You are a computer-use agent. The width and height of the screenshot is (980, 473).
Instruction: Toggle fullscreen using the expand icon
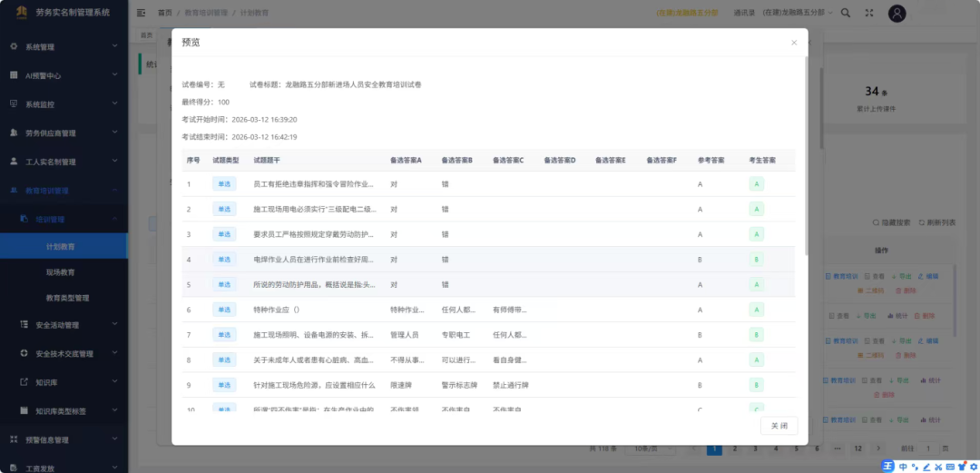coord(869,14)
